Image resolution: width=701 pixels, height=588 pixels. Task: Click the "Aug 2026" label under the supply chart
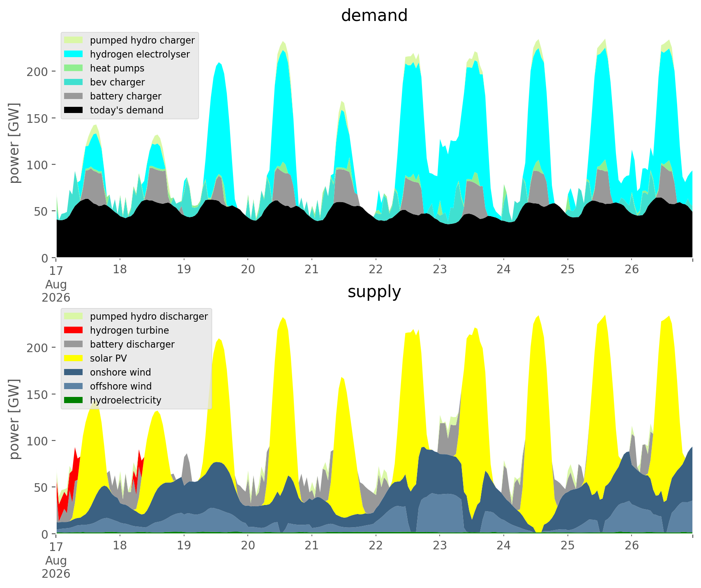(x=56, y=567)
